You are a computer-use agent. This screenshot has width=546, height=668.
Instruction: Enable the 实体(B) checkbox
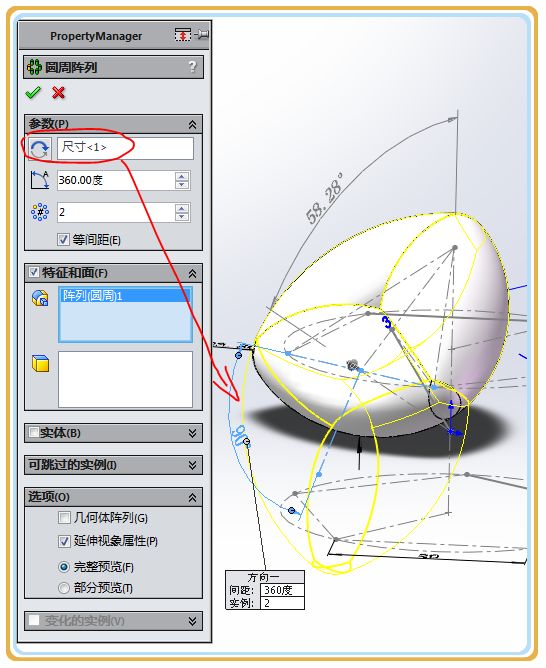click(x=34, y=432)
